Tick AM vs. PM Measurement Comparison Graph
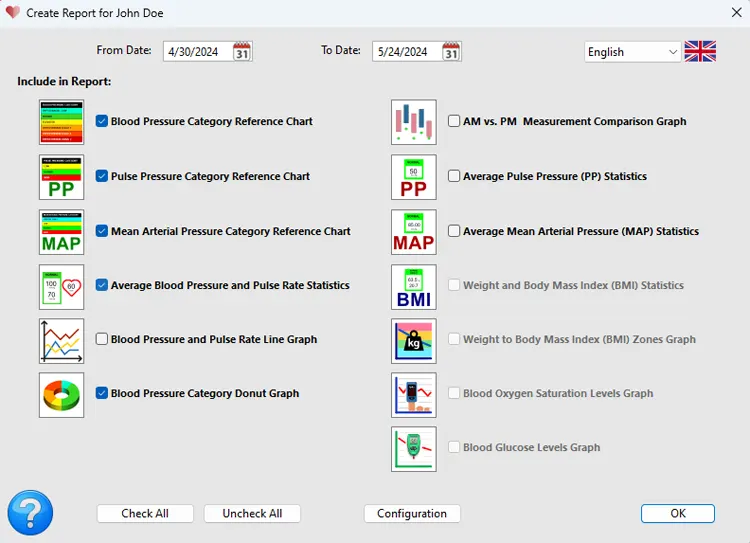750x543 pixels. [454, 122]
